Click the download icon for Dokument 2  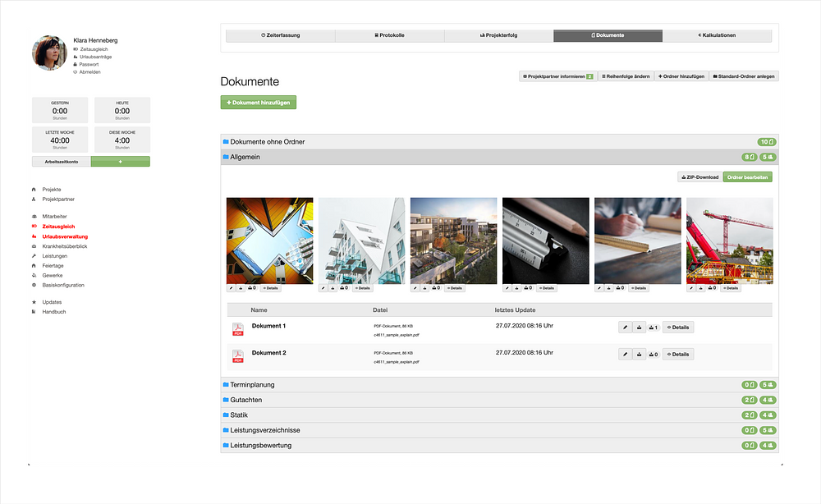point(639,355)
